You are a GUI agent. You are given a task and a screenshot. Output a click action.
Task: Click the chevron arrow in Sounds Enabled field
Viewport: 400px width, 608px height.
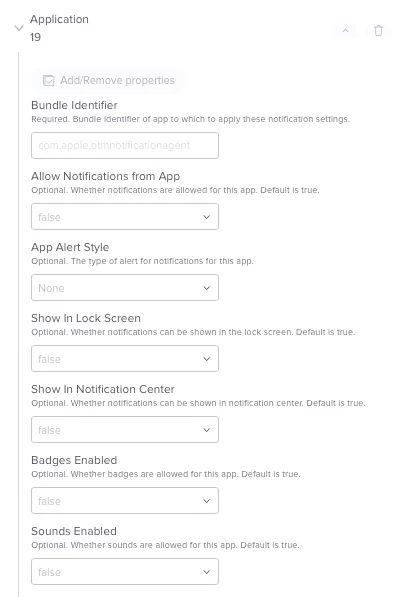click(207, 572)
